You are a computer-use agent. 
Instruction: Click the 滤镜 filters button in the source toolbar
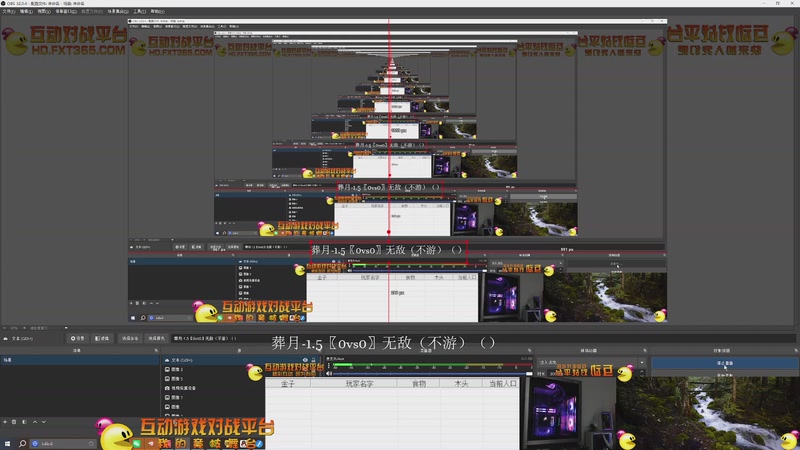(x=102, y=338)
